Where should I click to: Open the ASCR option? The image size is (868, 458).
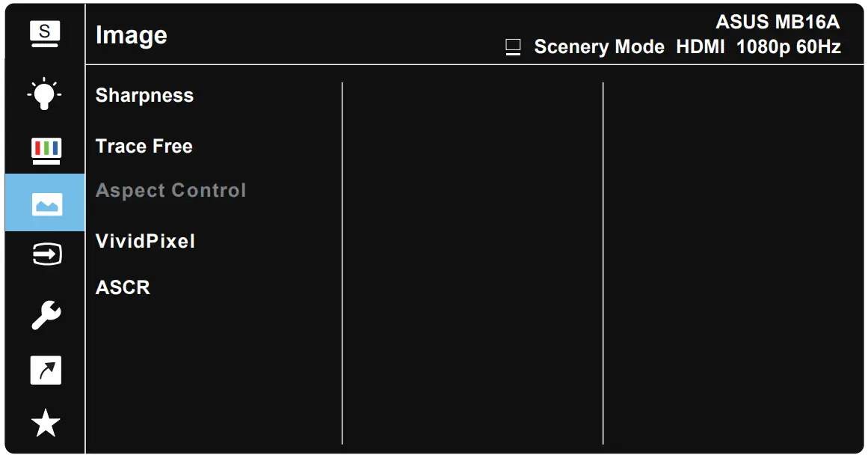(123, 287)
